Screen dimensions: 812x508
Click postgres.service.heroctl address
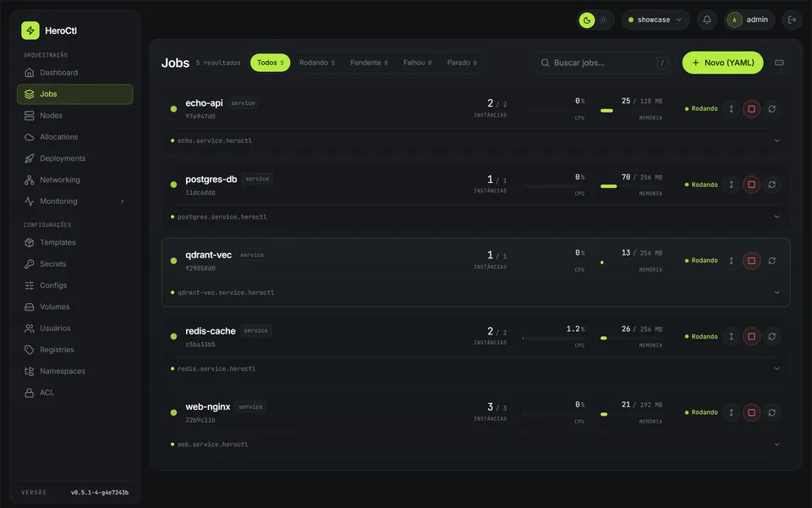(x=222, y=217)
